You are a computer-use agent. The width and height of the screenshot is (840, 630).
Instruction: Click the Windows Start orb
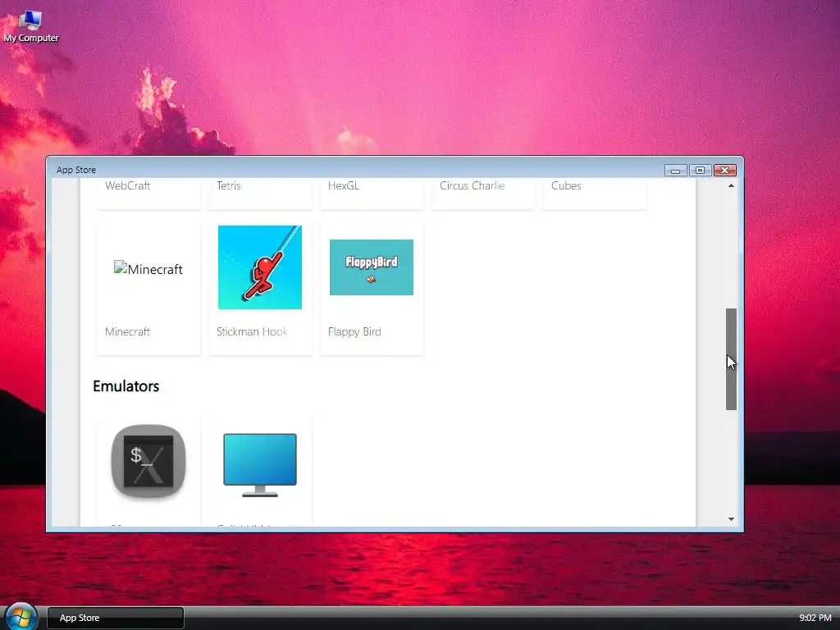21,617
